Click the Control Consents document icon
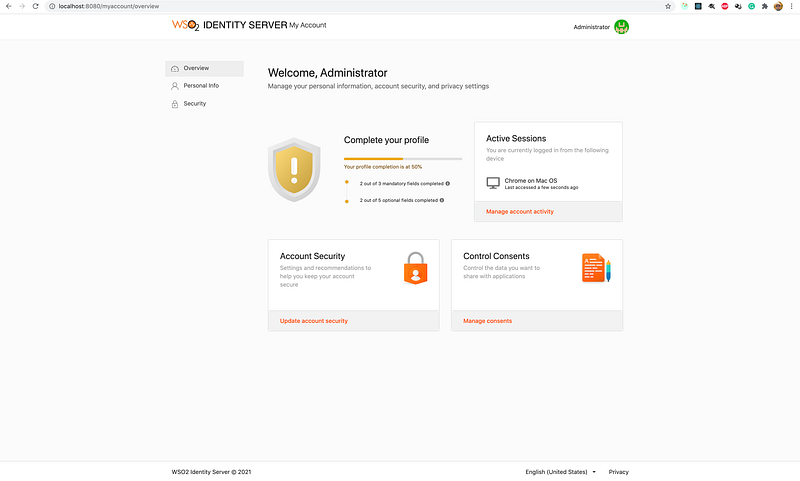Viewport: 800px width, 481px height. point(596,268)
